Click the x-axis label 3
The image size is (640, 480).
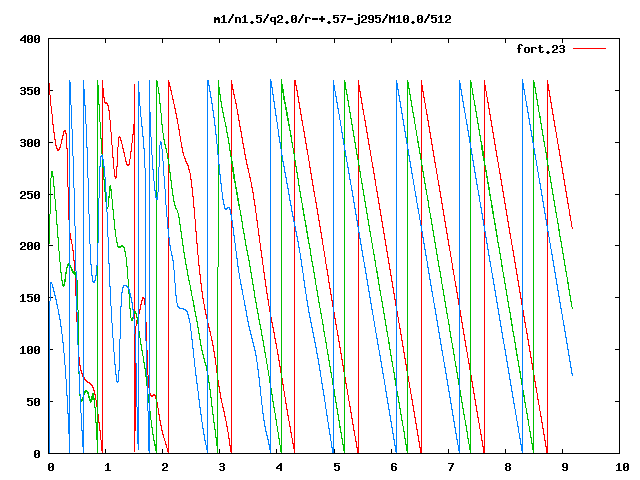tap(222, 467)
